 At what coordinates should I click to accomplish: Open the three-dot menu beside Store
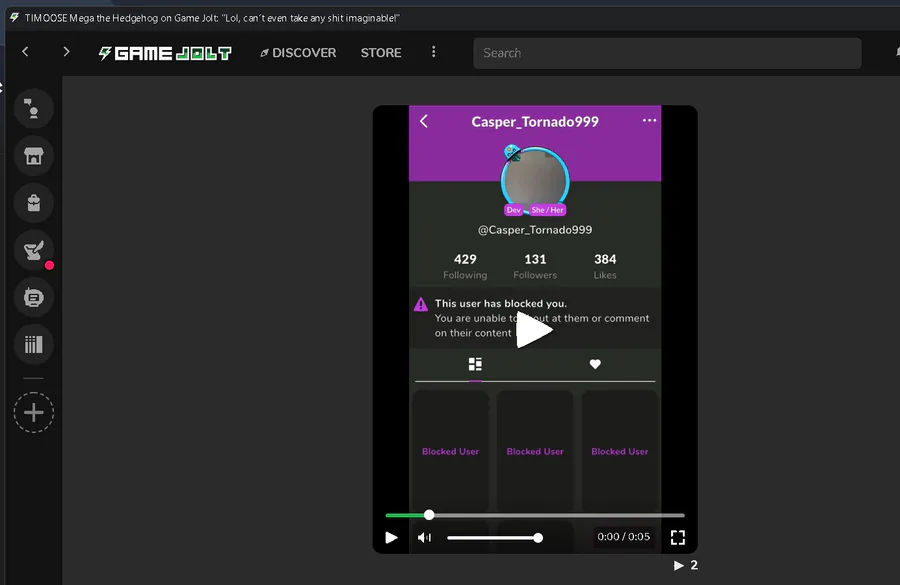tap(433, 52)
